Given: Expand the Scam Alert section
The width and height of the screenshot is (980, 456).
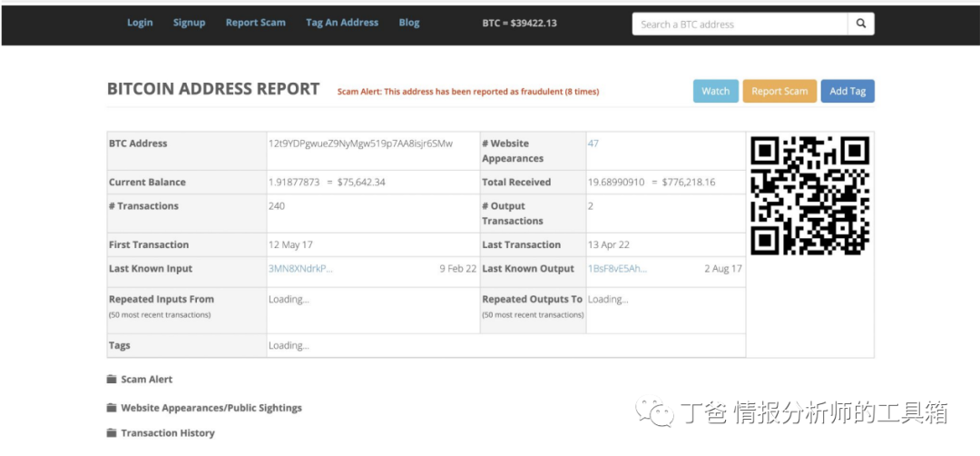Looking at the screenshot, I should click(147, 379).
